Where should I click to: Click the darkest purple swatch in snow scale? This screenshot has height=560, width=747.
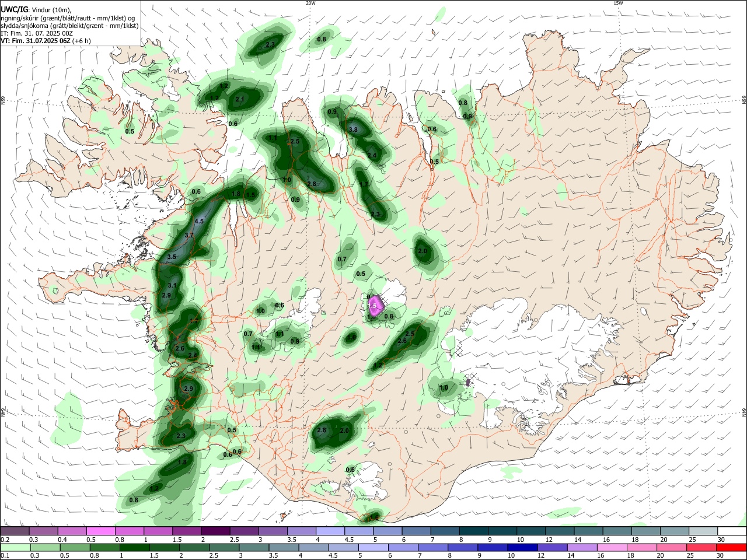(x=215, y=531)
